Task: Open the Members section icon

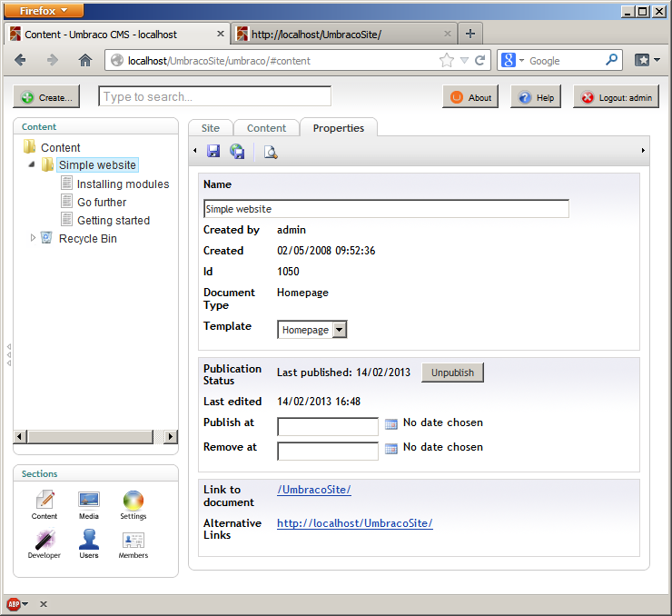Action: [133, 544]
